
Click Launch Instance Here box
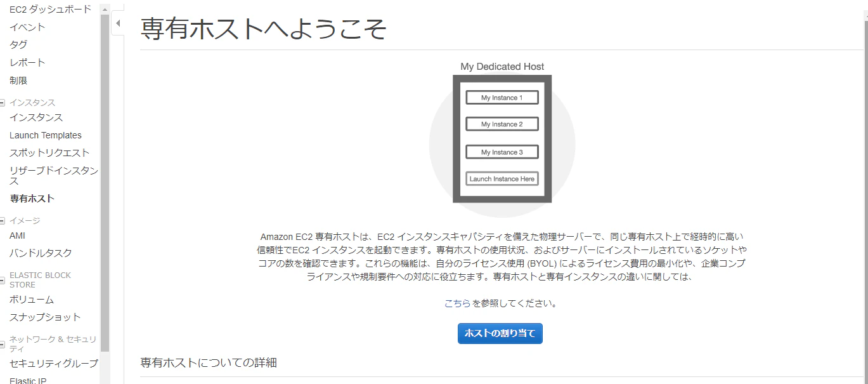tap(502, 179)
